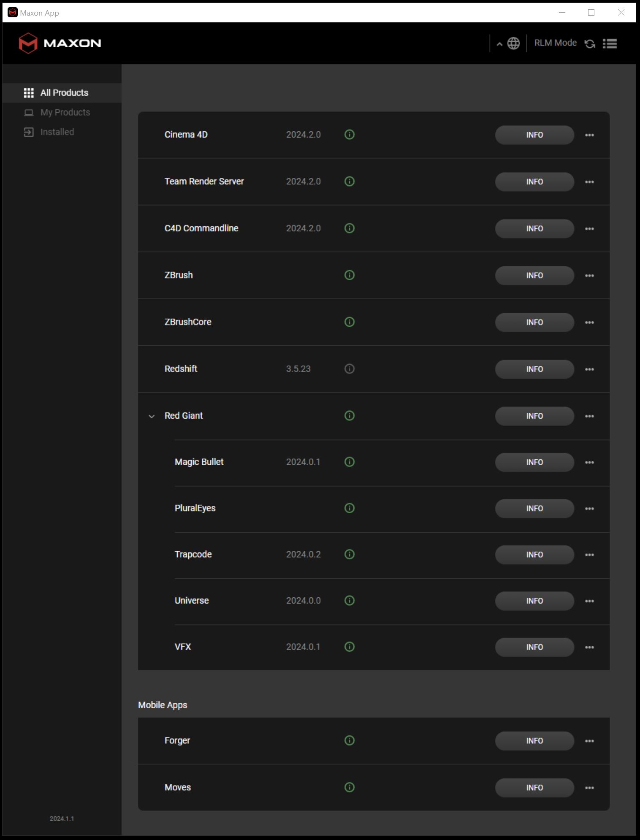The image size is (640, 840).
Task: Click the refresh icon beside RLM Mode
Action: coord(590,43)
